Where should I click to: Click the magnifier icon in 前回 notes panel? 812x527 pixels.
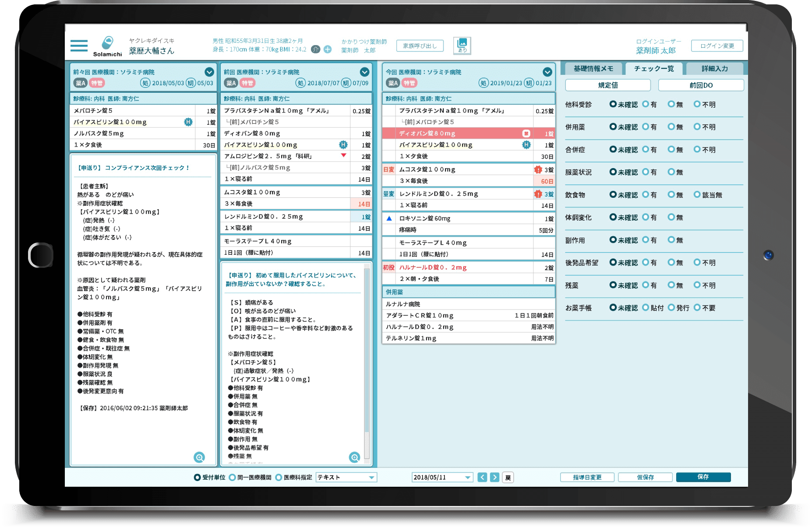(x=354, y=457)
